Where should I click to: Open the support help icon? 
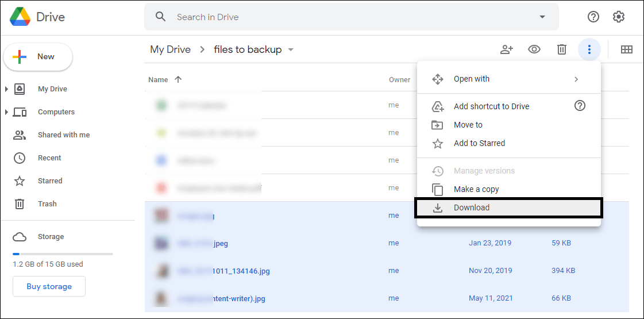[593, 17]
